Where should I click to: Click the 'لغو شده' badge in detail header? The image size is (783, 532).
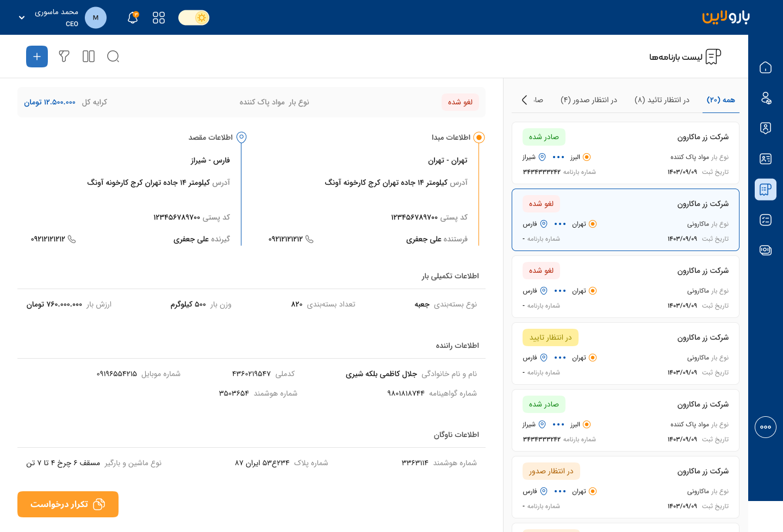[460, 102]
